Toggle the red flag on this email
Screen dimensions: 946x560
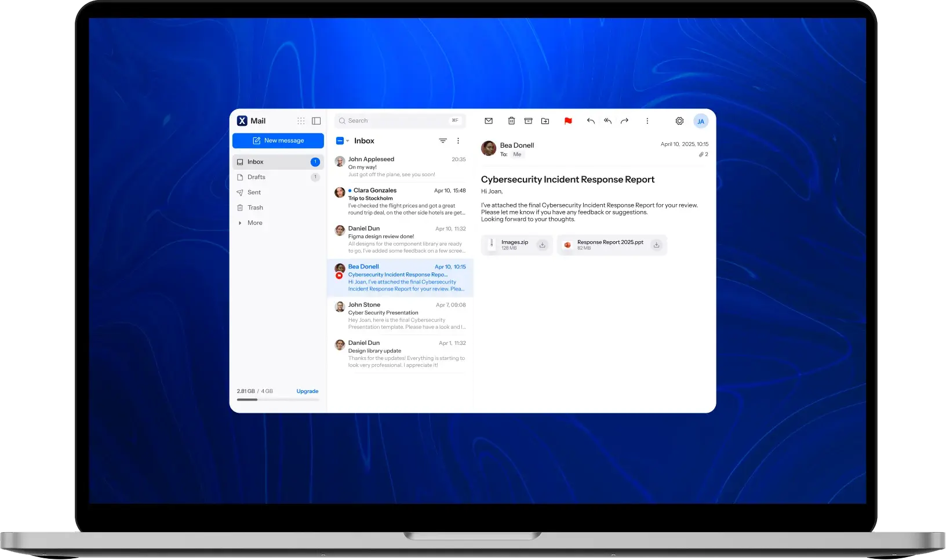pos(568,121)
